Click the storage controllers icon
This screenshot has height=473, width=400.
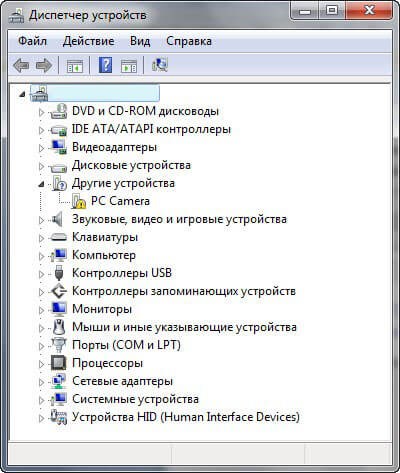point(59,291)
